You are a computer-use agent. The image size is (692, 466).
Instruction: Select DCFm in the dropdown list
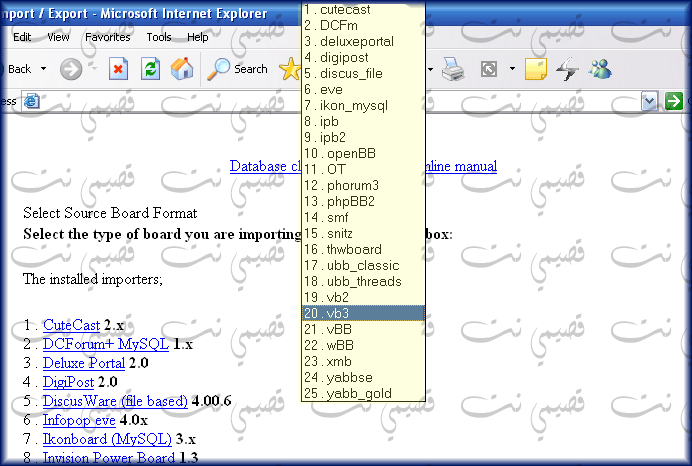tap(363, 25)
